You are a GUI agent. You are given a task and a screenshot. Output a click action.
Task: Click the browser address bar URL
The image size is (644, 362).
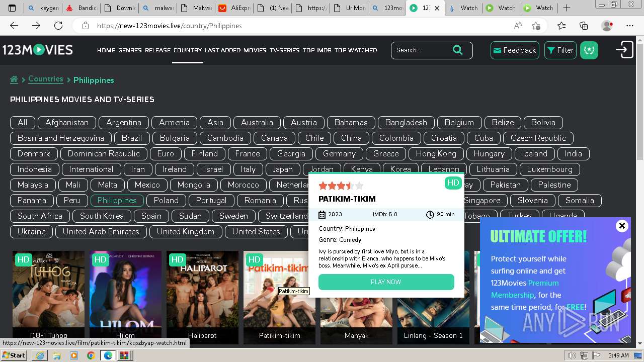click(169, 26)
